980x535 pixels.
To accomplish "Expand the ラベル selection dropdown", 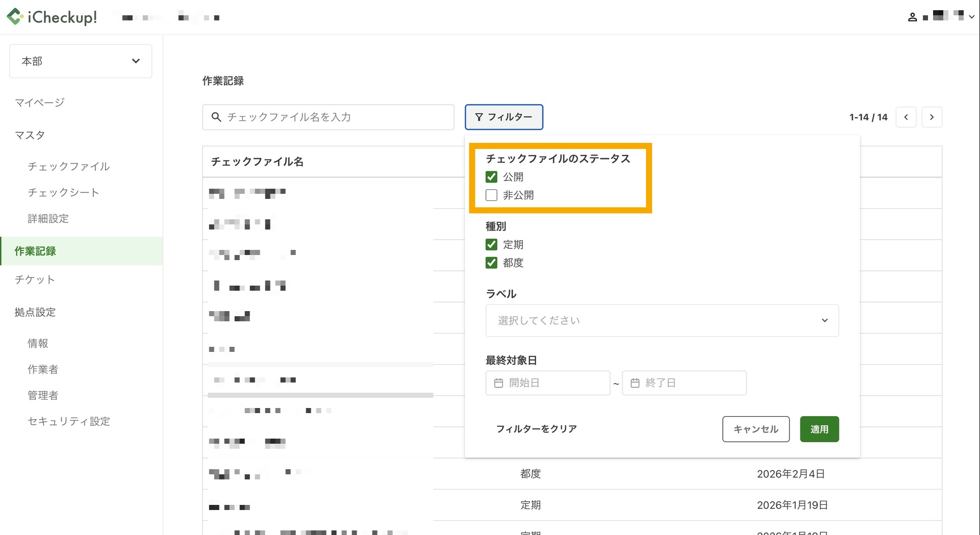I will 662,321.
